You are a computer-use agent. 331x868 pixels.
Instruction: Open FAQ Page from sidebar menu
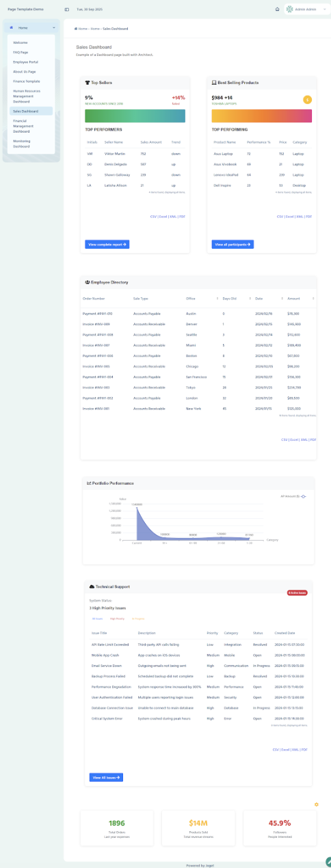coord(31,52)
